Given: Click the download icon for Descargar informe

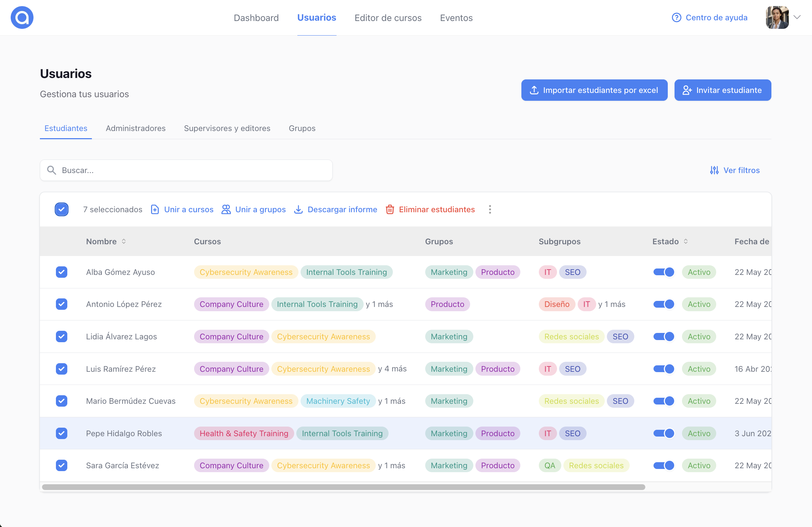Looking at the screenshot, I should click(298, 209).
